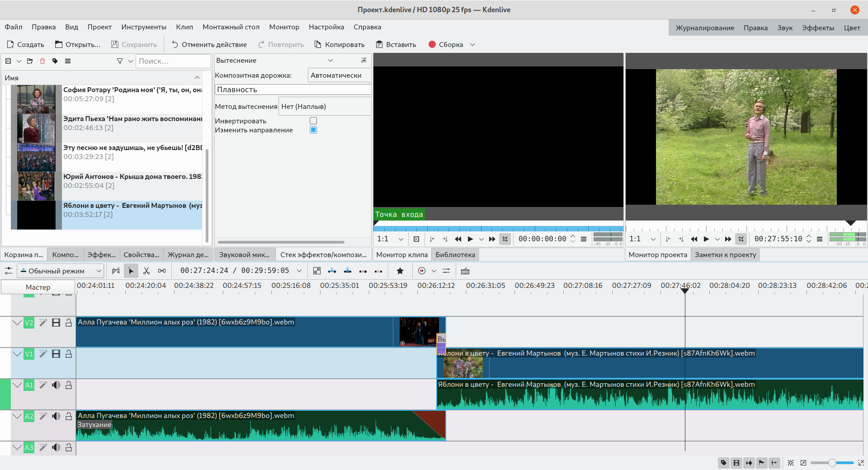
Task: Rewind the project monitor
Action: click(x=694, y=239)
